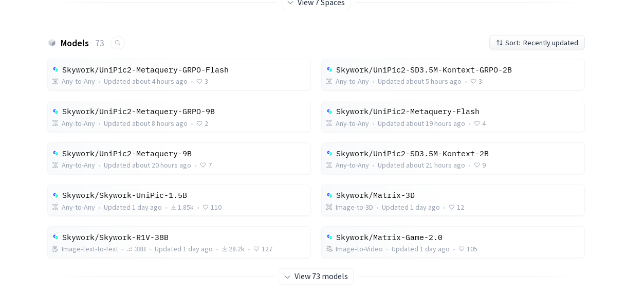
Task: Click 'Updated about 19 hours ago' text
Action: 421,123
